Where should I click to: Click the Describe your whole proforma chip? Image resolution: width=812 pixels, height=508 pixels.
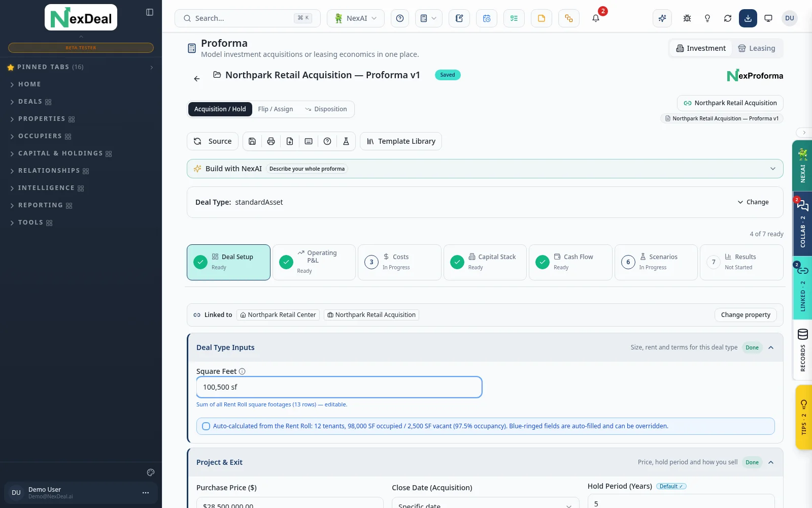click(307, 169)
